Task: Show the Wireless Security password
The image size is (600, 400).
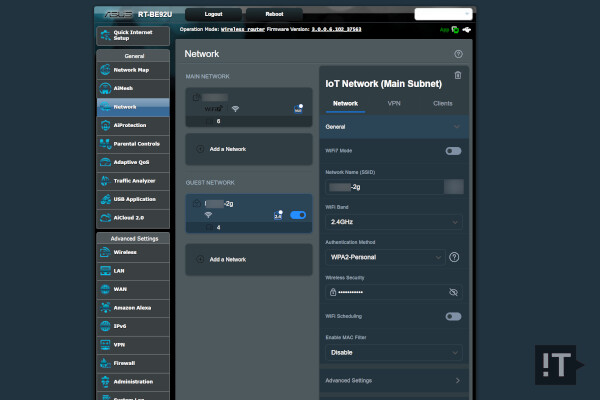Action: 453,291
